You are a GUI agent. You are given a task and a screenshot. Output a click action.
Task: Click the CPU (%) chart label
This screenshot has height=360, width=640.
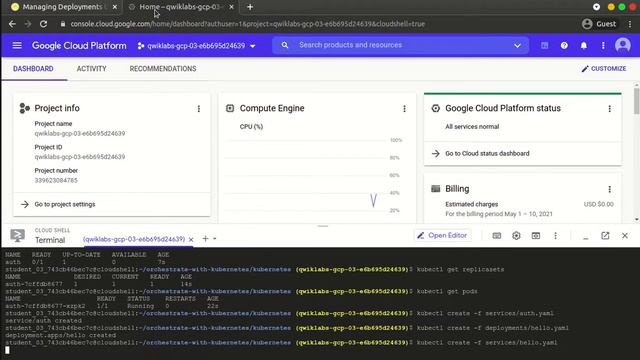point(251,127)
